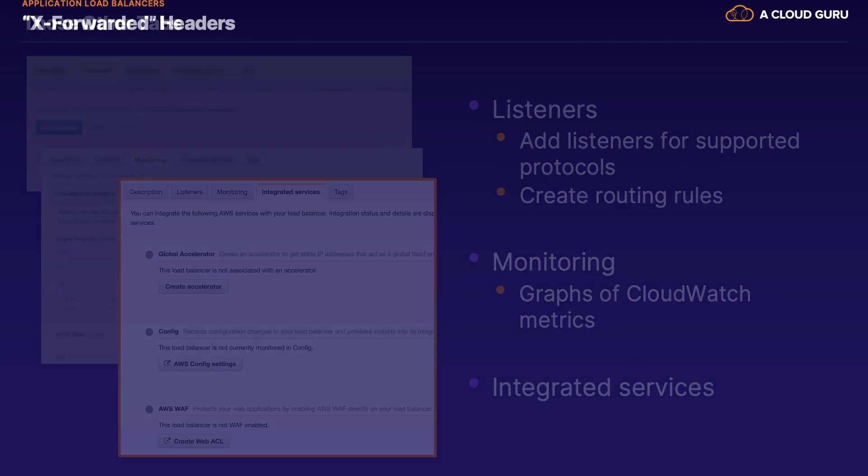Viewport: 868px width, 476px height.
Task: Click the "Config" service label
Action: tap(169, 332)
